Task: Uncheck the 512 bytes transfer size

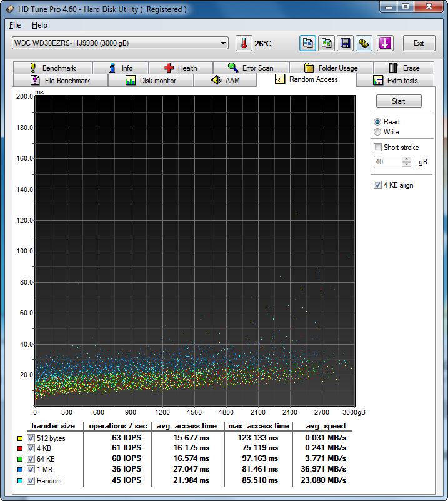Action: tap(31, 438)
